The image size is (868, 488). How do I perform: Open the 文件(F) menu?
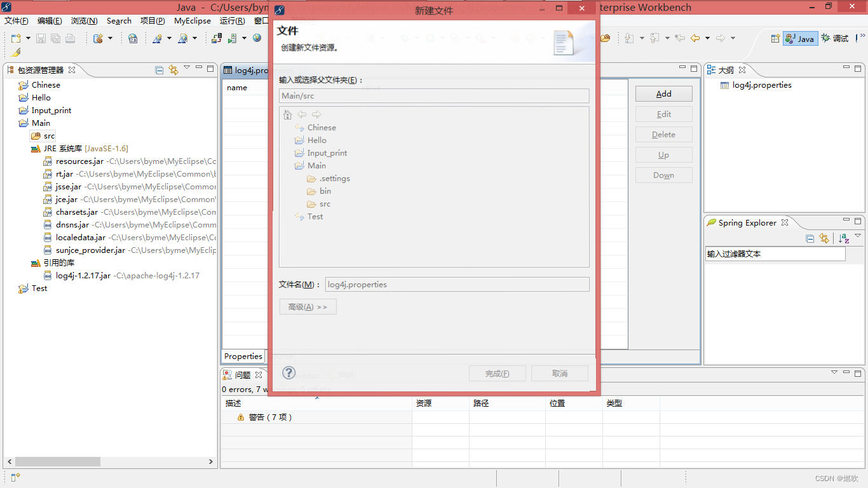(16, 21)
